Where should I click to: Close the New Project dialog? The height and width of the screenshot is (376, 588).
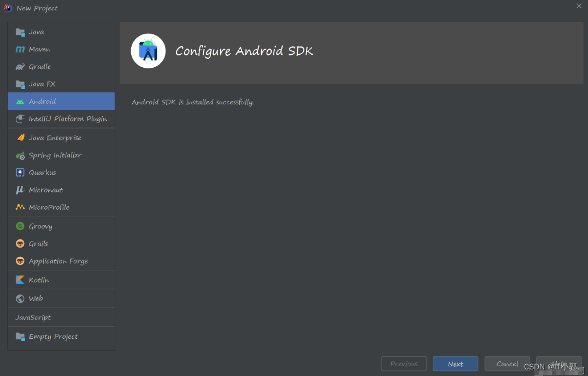click(579, 6)
